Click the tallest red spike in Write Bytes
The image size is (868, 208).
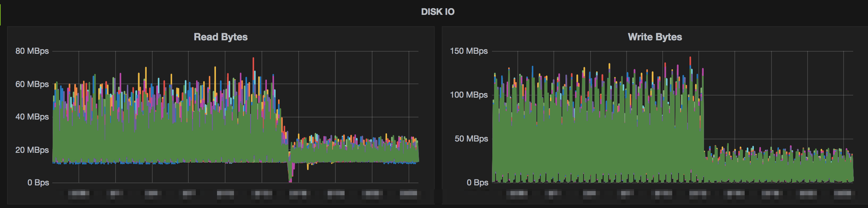pos(690,59)
